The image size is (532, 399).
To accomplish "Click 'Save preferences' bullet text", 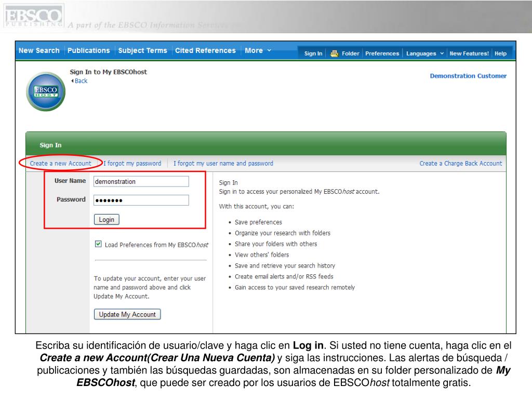I will 258,222.
